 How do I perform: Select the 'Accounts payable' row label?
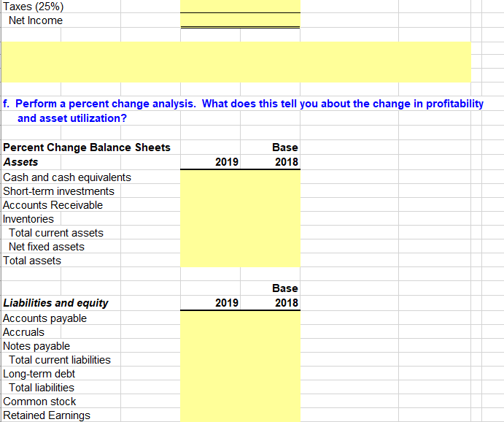[x=44, y=318]
